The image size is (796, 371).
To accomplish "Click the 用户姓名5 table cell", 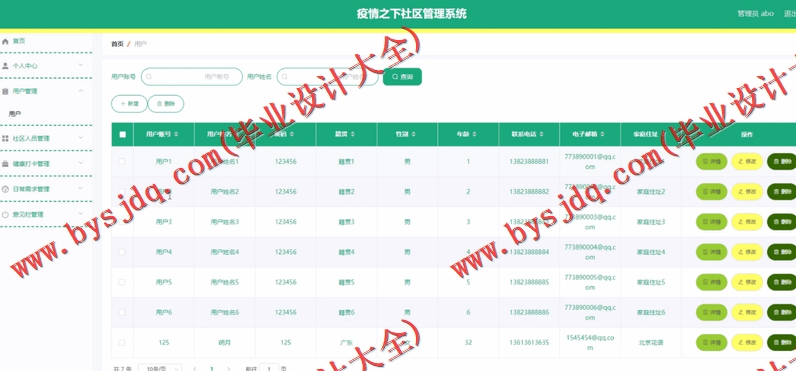I will tap(224, 282).
